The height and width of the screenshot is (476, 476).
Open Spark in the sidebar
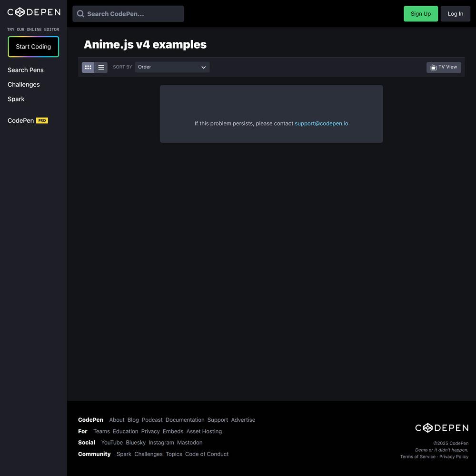point(16,99)
